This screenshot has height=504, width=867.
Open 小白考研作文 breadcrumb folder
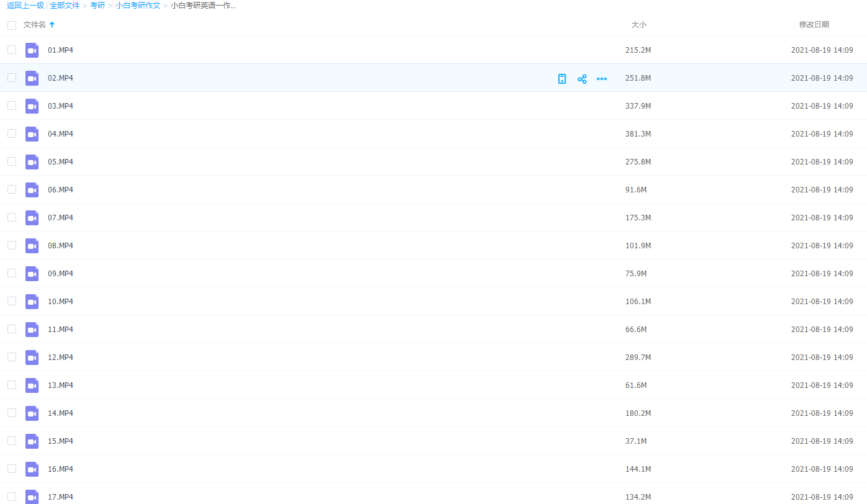tap(138, 6)
